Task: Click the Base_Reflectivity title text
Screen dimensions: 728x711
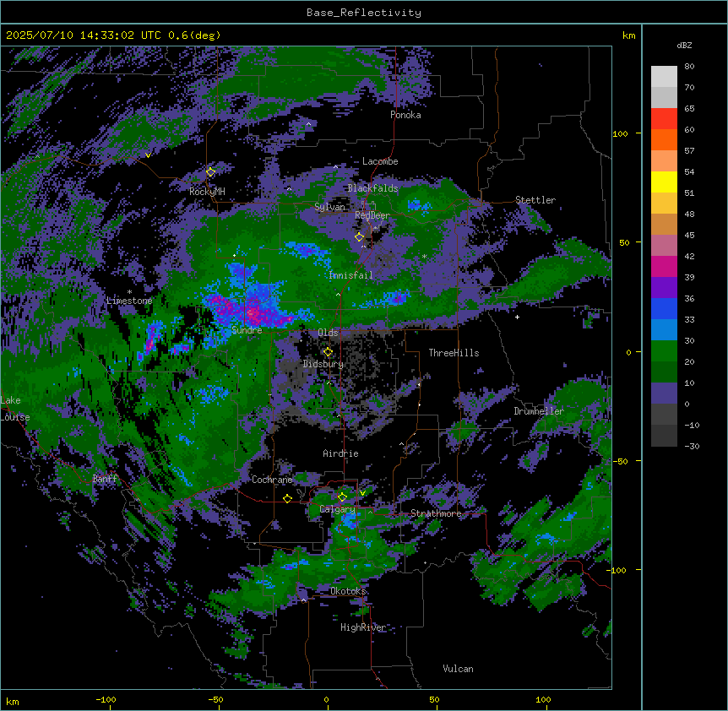Action: click(x=364, y=13)
